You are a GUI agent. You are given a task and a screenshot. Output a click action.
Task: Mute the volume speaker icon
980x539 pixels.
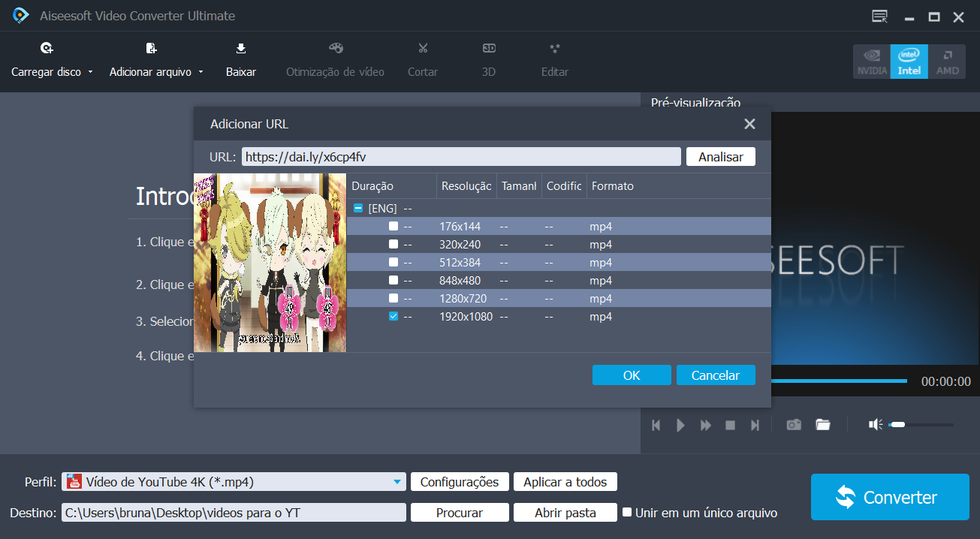click(x=875, y=425)
